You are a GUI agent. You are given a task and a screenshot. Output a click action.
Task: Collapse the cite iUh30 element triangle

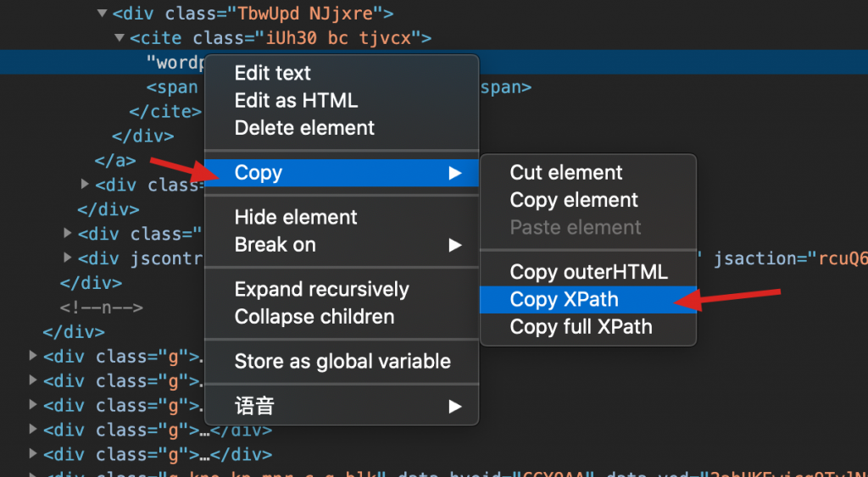[120, 38]
